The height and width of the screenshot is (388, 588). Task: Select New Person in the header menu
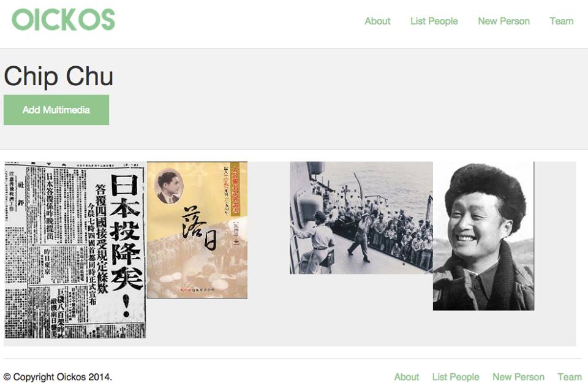tap(503, 21)
